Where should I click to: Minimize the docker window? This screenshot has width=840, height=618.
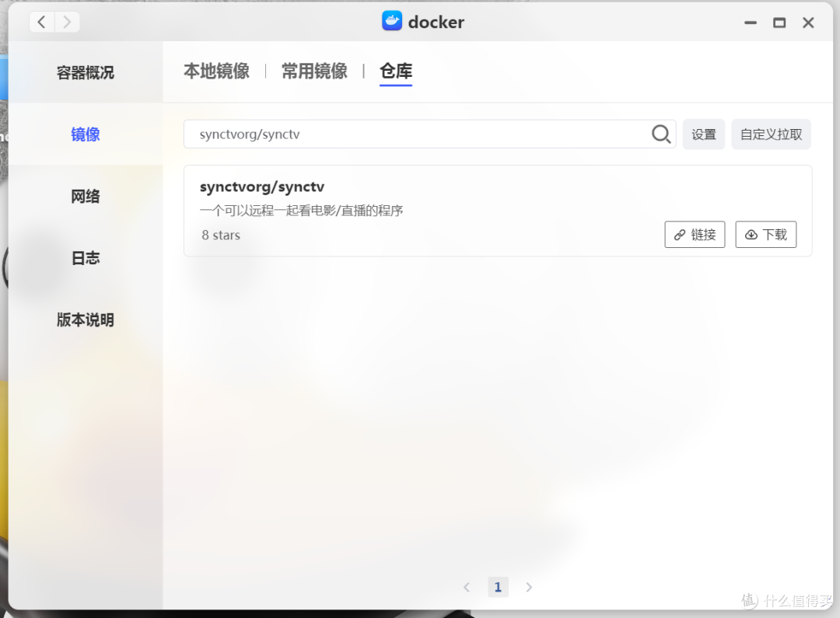pyautogui.click(x=751, y=23)
